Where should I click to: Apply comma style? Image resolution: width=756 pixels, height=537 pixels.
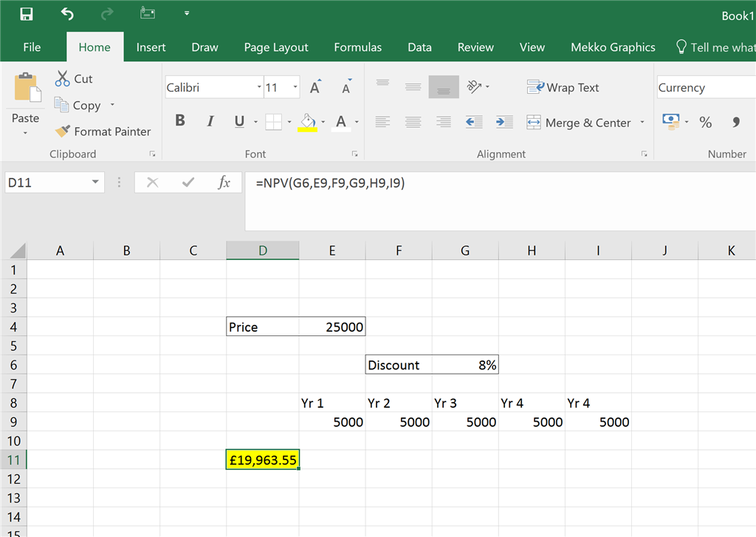tap(736, 122)
